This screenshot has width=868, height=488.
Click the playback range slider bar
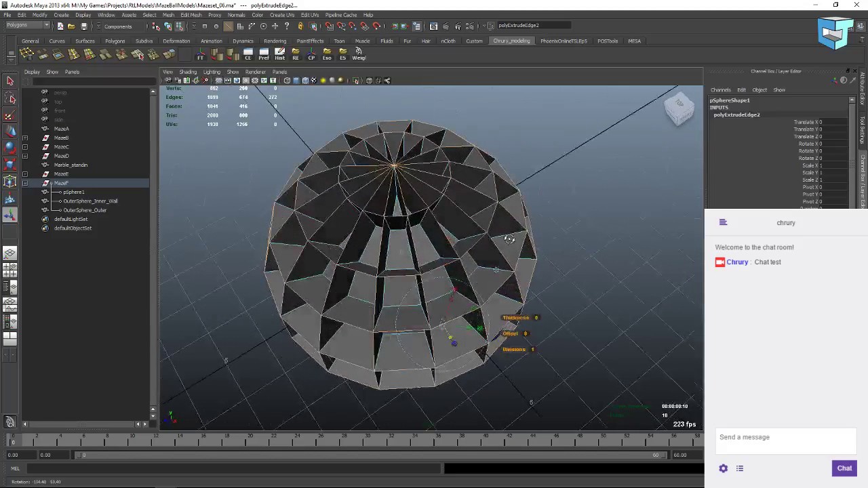370,455
